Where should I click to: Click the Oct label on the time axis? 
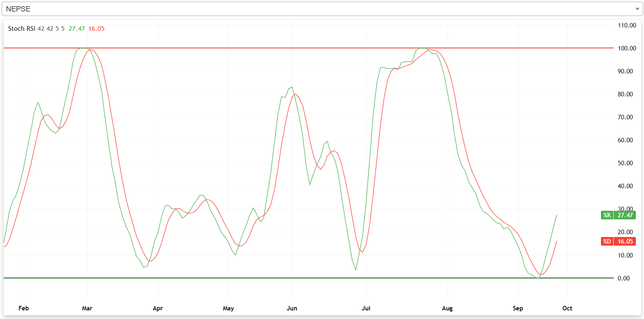click(x=567, y=308)
